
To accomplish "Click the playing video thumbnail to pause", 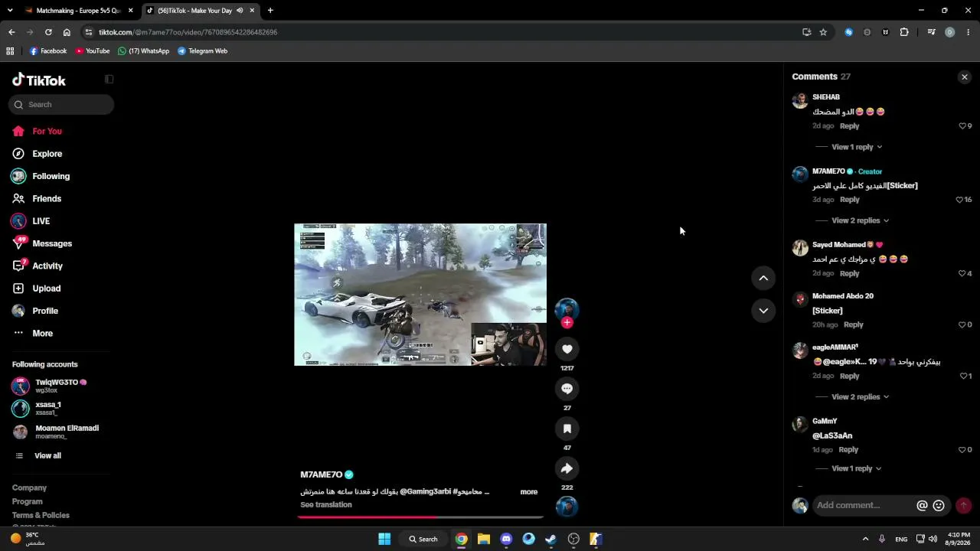I will click(420, 295).
